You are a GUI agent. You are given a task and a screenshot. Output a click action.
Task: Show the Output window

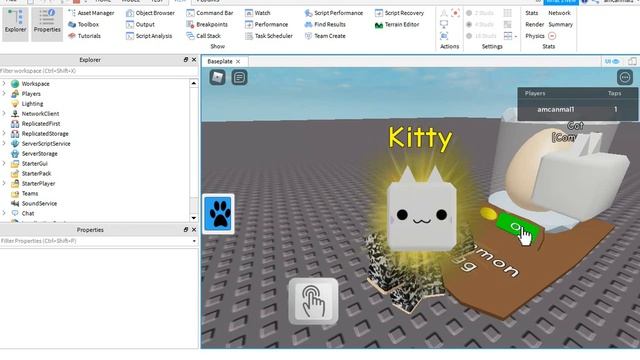point(140,24)
